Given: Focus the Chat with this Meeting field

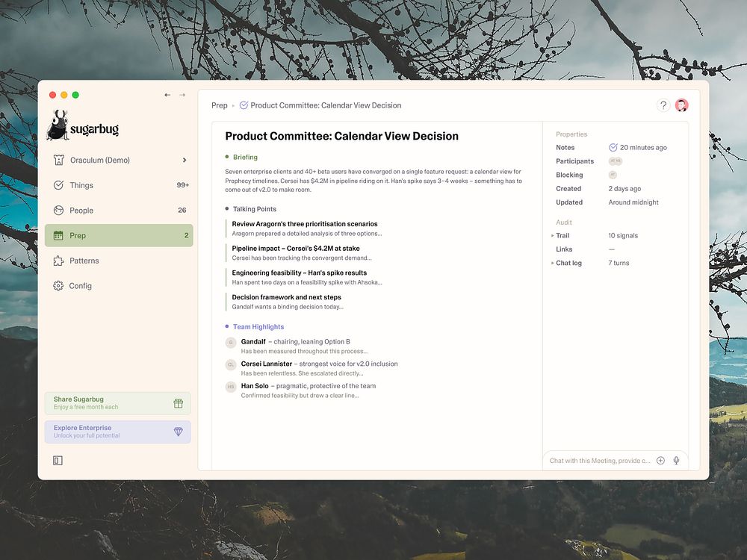Looking at the screenshot, I should (599, 461).
